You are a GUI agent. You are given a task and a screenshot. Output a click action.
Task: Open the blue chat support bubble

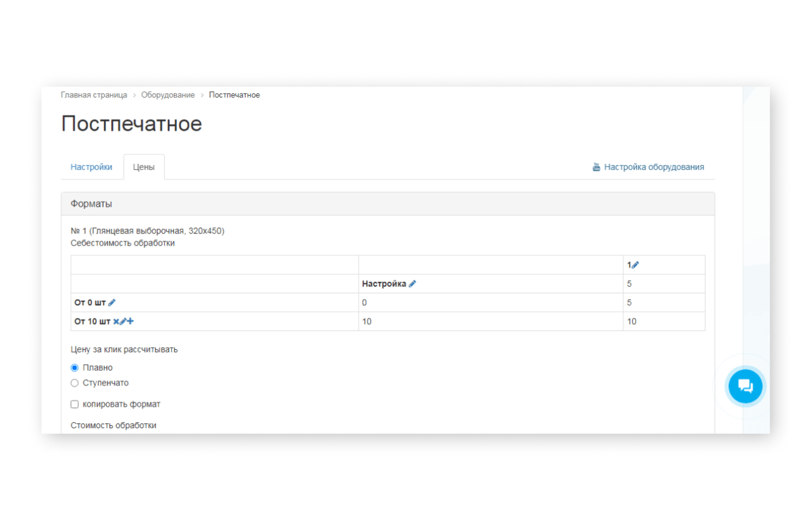pyautogui.click(x=745, y=386)
